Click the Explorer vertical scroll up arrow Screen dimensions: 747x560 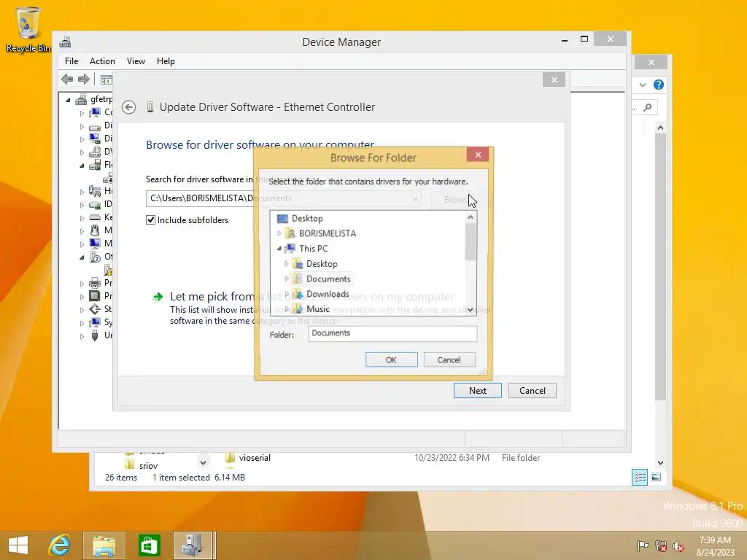pos(659,128)
